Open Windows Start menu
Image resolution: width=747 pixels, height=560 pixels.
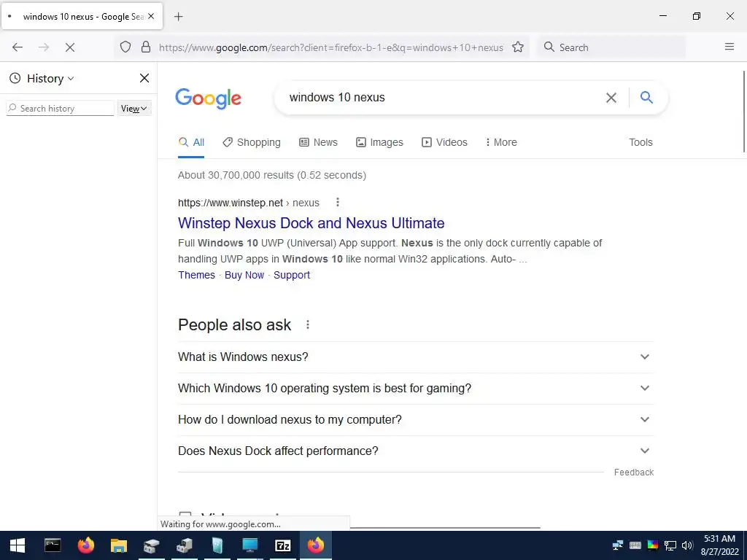click(x=18, y=545)
